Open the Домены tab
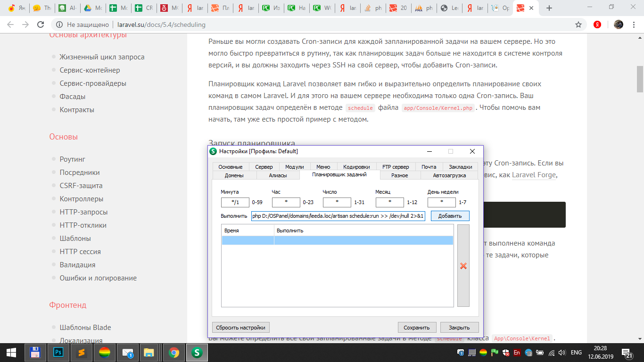The width and height of the screenshot is (644, 362). click(234, 175)
